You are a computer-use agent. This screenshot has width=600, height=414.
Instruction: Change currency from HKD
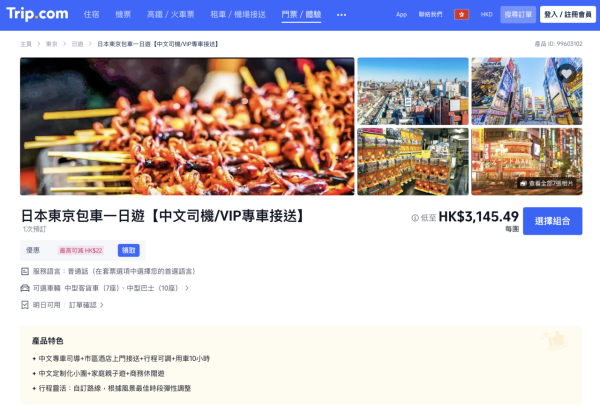(486, 15)
